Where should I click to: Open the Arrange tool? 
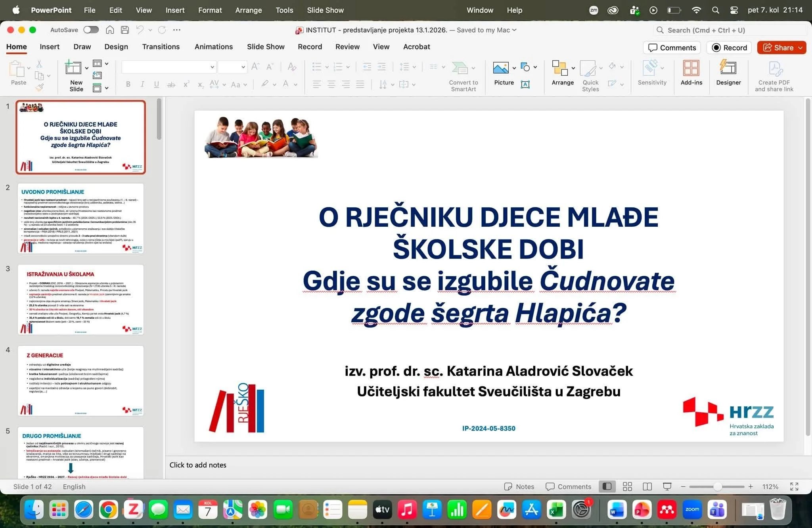(563, 74)
